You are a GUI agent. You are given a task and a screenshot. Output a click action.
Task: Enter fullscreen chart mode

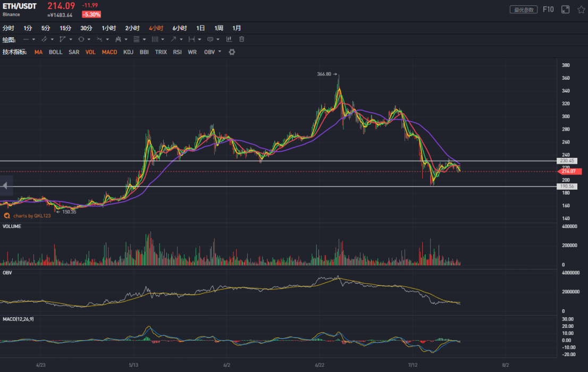[566, 10]
